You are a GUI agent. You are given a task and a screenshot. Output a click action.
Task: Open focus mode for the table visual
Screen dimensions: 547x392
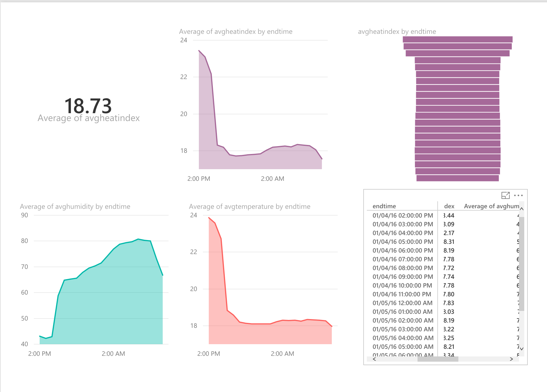click(505, 195)
